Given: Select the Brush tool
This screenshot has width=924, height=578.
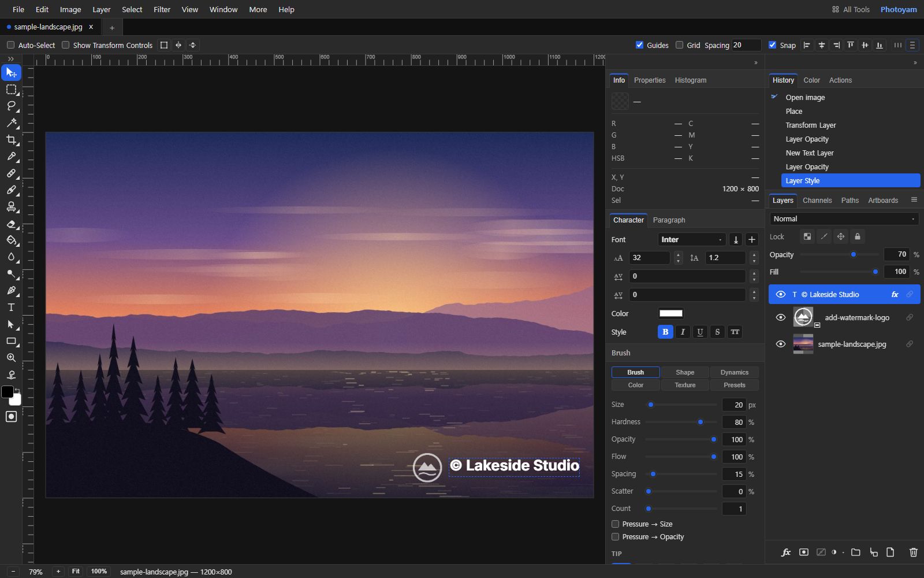Looking at the screenshot, I should [11, 190].
